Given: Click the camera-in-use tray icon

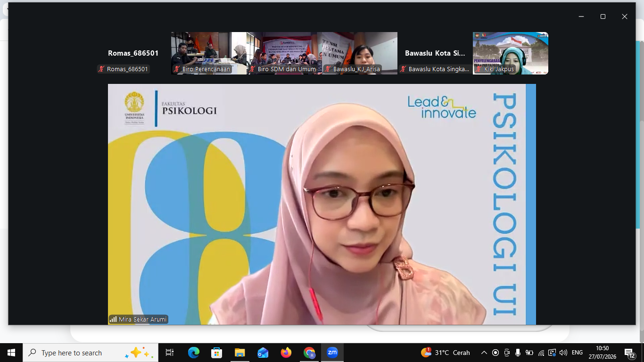Looking at the screenshot, I should click(x=507, y=353).
